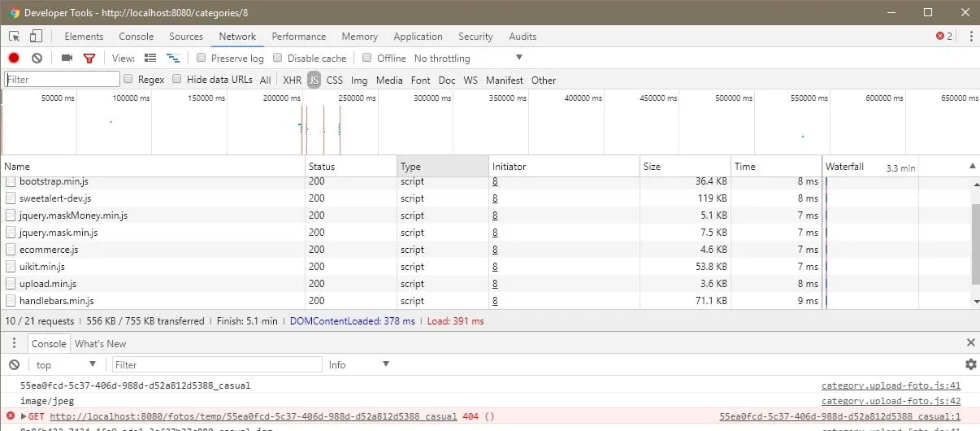
Task: Select the XHR filter type
Action: (x=292, y=81)
